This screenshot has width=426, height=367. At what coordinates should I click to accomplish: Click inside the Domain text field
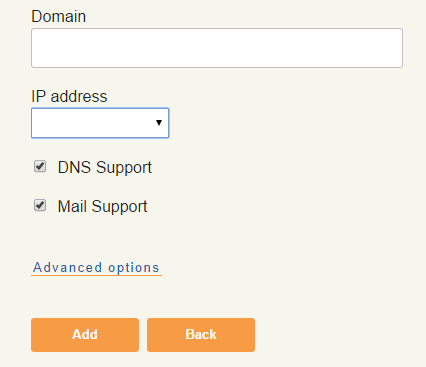(x=217, y=48)
